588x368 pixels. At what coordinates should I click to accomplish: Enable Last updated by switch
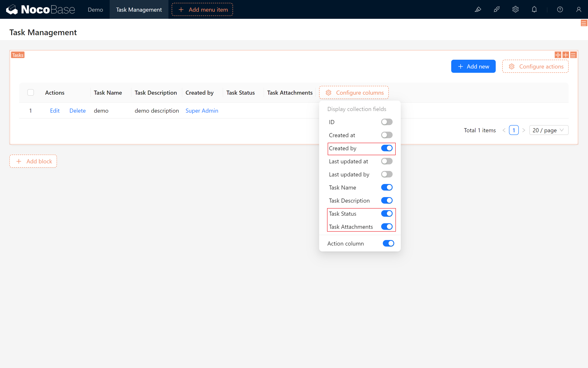386,174
